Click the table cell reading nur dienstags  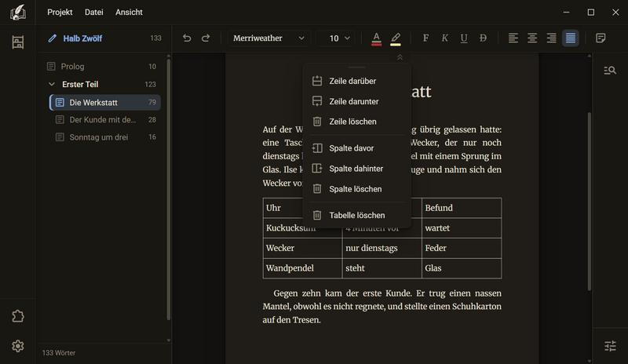coord(382,248)
